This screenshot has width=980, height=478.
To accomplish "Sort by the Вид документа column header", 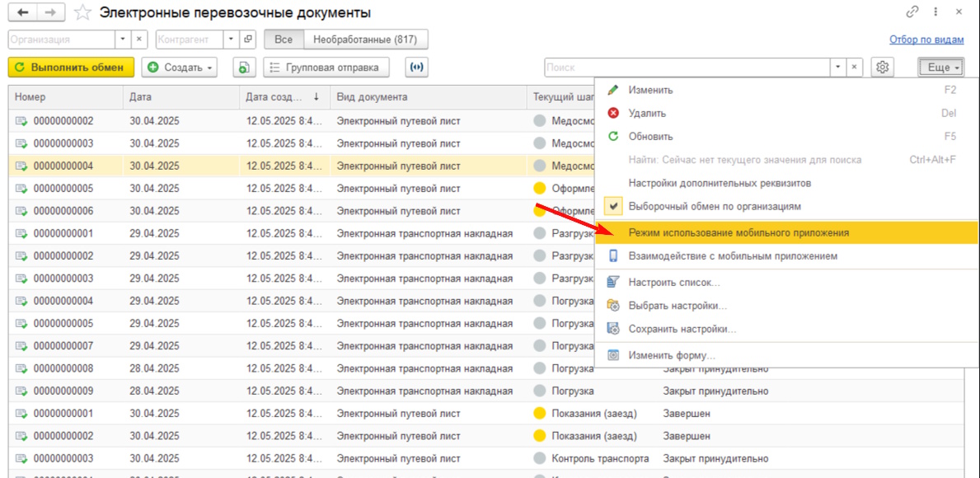I will click(429, 97).
